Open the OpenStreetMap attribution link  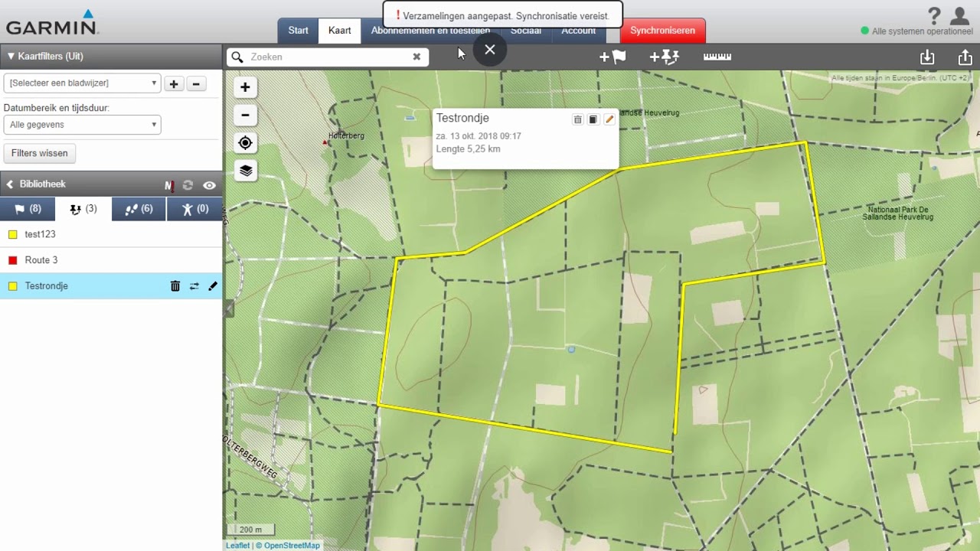click(x=292, y=546)
